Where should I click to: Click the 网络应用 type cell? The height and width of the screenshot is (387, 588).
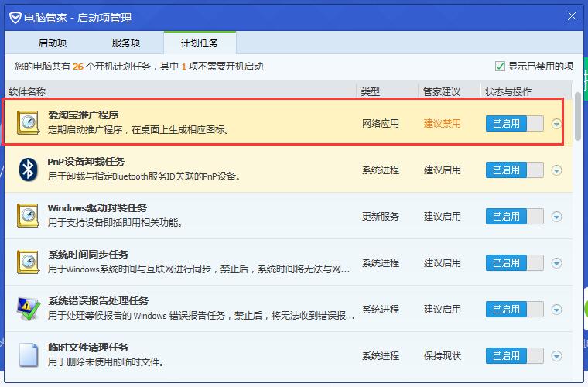coord(380,123)
